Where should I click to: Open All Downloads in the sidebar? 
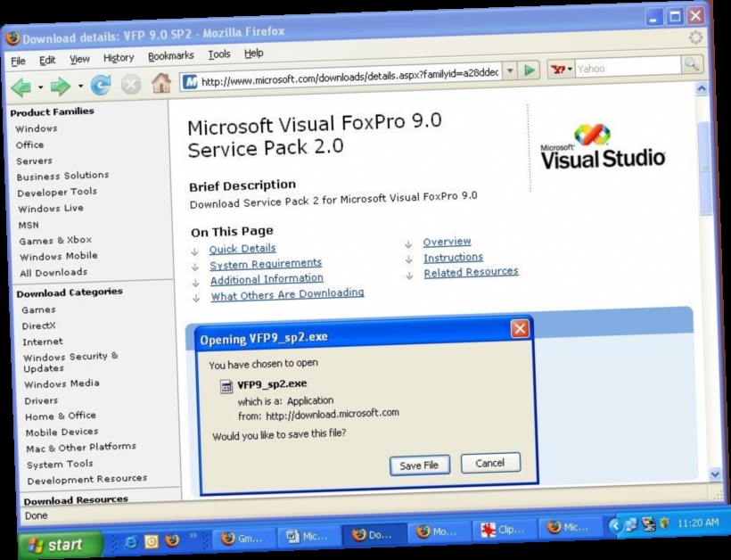click(x=53, y=272)
